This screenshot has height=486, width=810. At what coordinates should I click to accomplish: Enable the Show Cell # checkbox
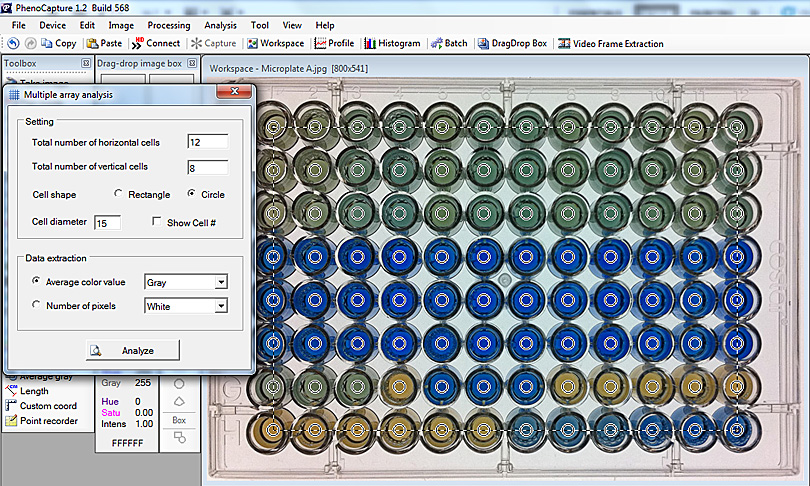point(157,222)
